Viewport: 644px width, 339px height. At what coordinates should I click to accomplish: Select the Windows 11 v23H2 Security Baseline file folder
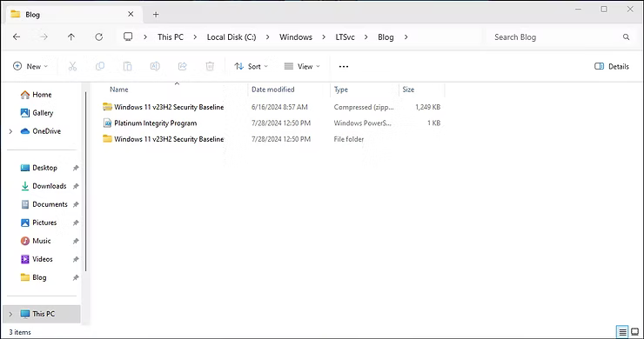coord(169,139)
